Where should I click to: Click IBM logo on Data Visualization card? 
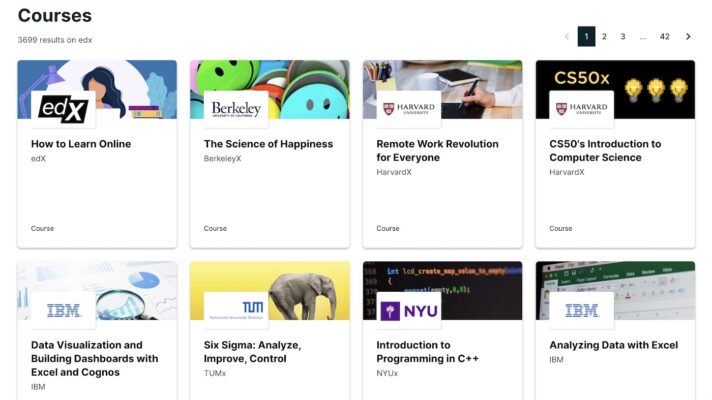63,311
